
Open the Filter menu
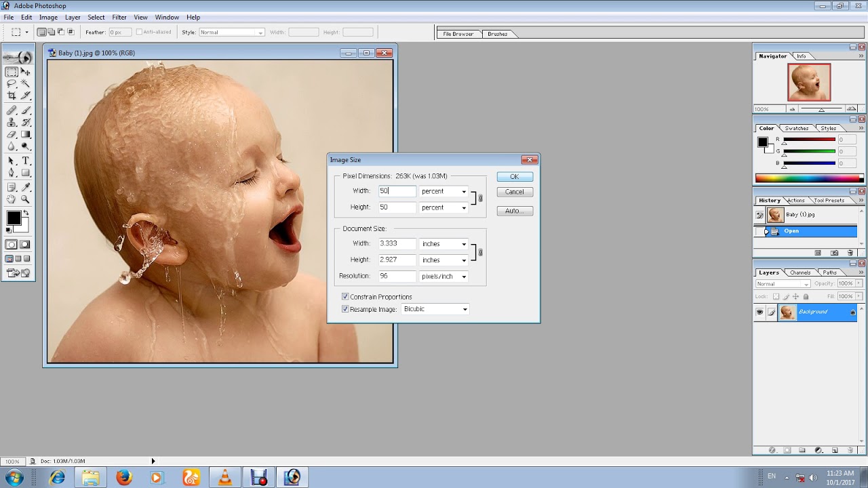point(119,17)
